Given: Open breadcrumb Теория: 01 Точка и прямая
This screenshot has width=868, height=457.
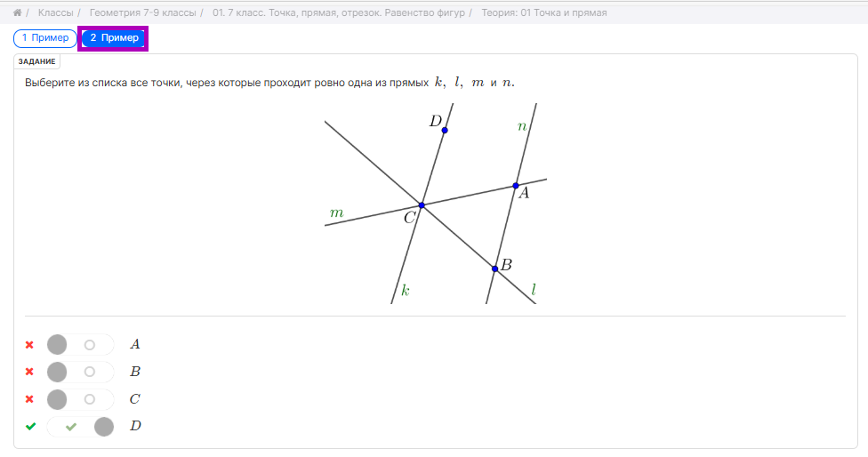Looking at the screenshot, I should (x=544, y=12).
